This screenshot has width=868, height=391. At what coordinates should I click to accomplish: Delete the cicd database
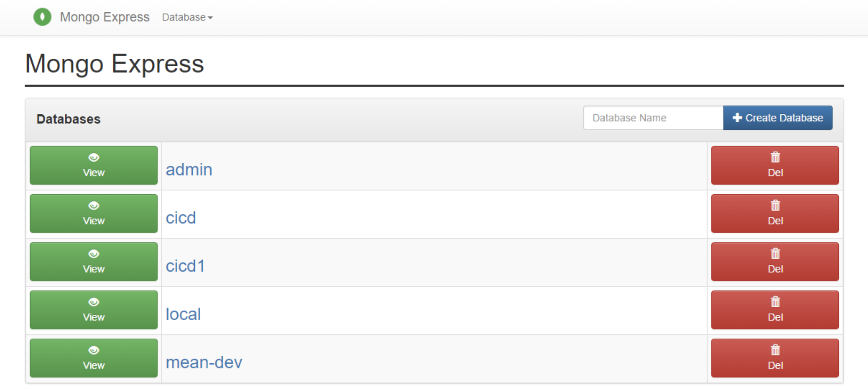click(x=775, y=214)
